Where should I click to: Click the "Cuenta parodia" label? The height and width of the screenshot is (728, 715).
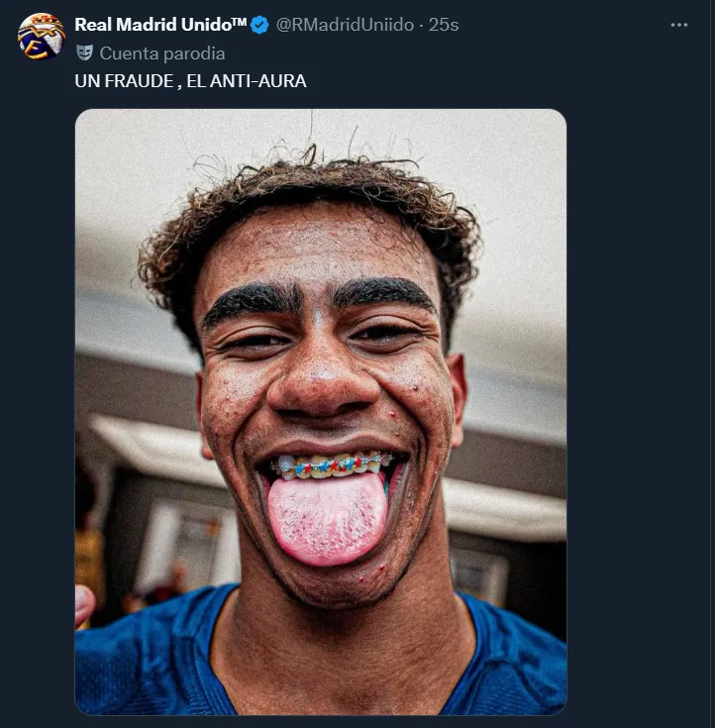(161, 53)
